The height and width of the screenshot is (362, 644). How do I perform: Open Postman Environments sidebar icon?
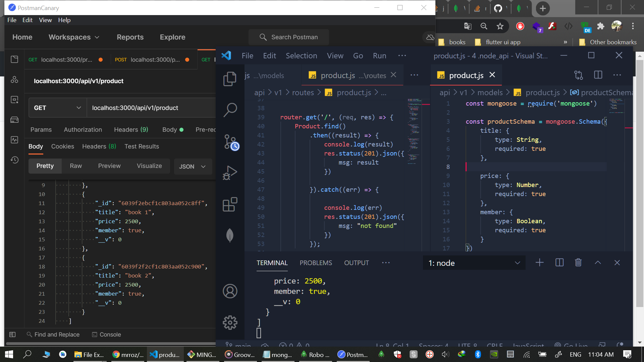(x=14, y=100)
